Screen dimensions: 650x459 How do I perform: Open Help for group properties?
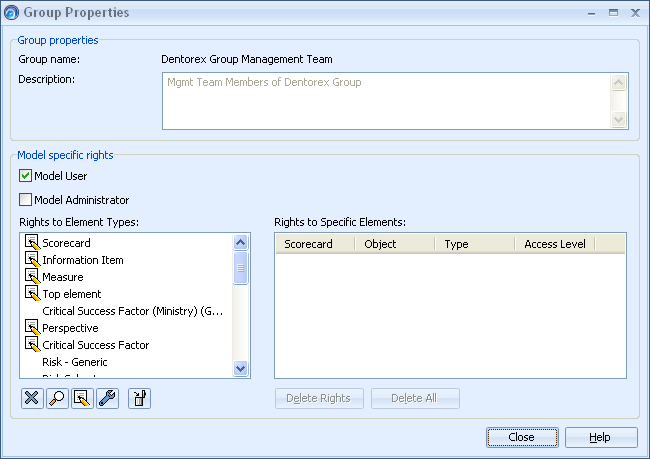click(x=600, y=437)
